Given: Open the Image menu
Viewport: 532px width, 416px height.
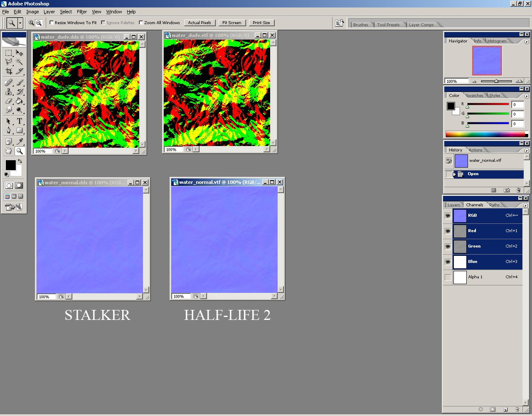Looking at the screenshot, I should [x=32, y=12].
